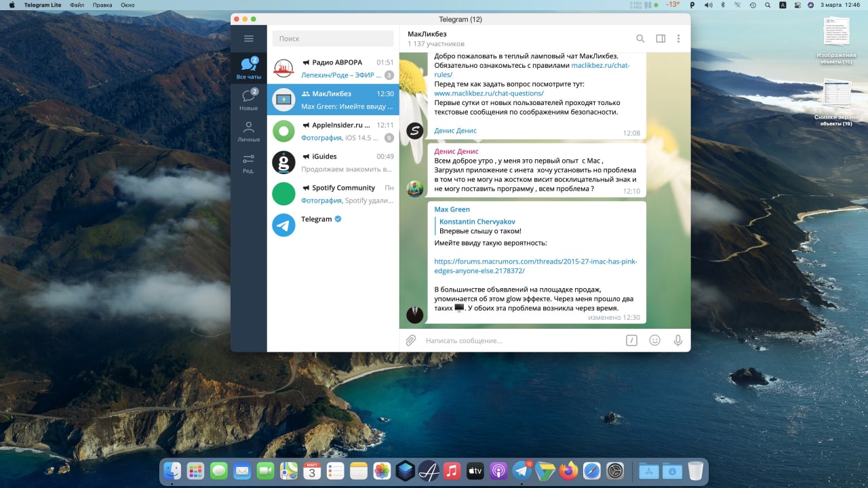
Task: Open the Apple menu
Action: [x=12, y=5]
